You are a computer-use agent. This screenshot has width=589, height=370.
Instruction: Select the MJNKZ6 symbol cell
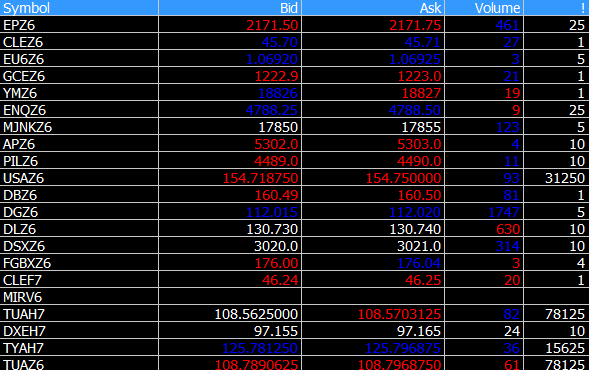[x=79, y=127]
